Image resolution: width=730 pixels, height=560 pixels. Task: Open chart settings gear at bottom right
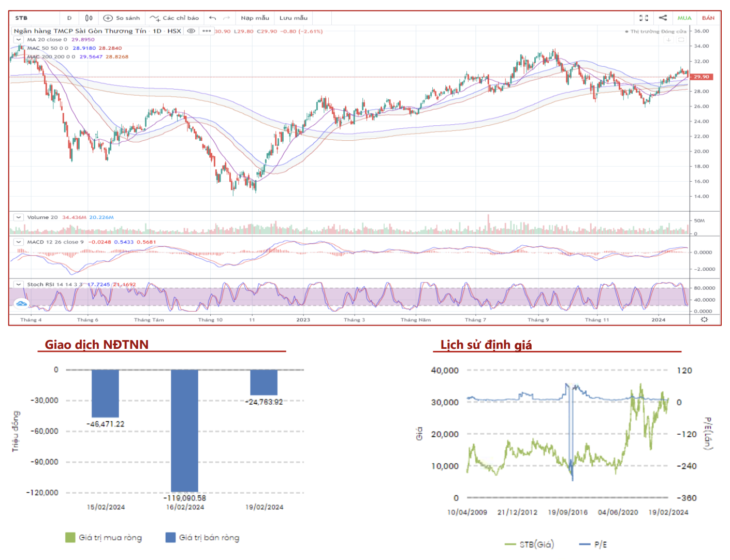(704, 319)
